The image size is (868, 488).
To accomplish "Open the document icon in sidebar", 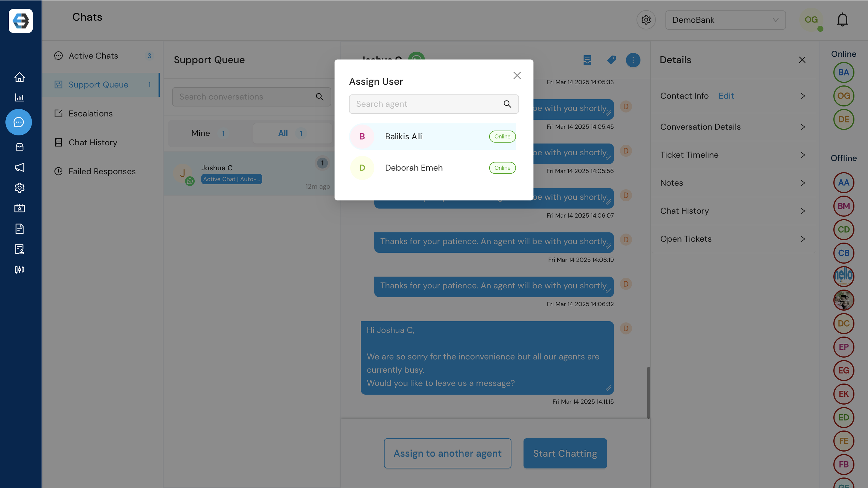I will (x=20, y=229).
